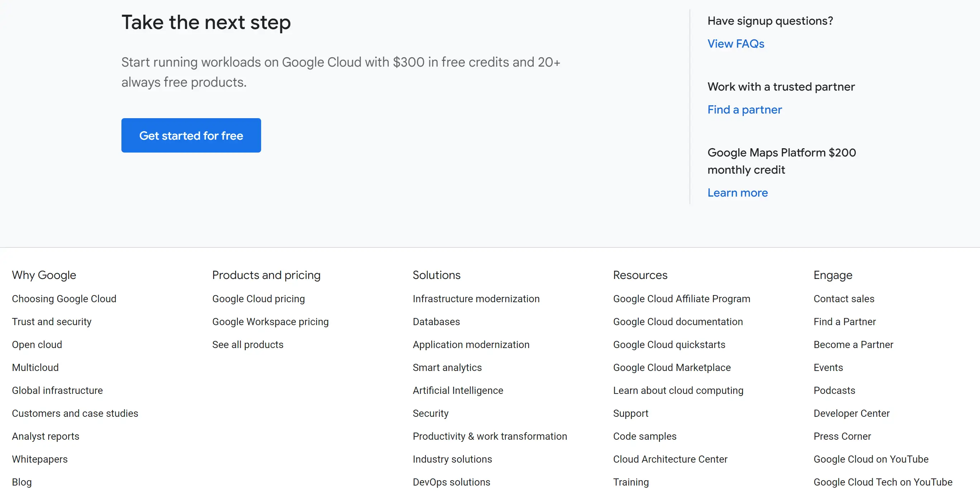Click the Take the next step heading
The width and height of the screenshot is (980, 492).
(x=206, y=22)
